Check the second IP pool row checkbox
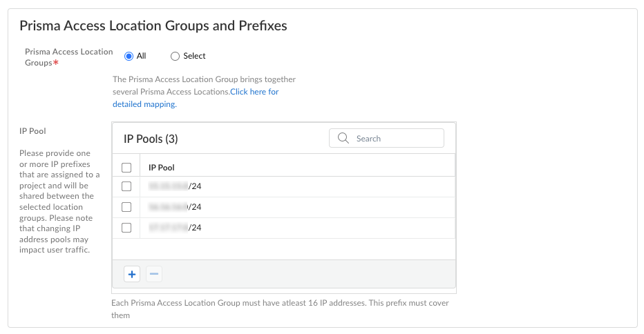This screenshot has width=644, height=334. click(x=126, y=207)
